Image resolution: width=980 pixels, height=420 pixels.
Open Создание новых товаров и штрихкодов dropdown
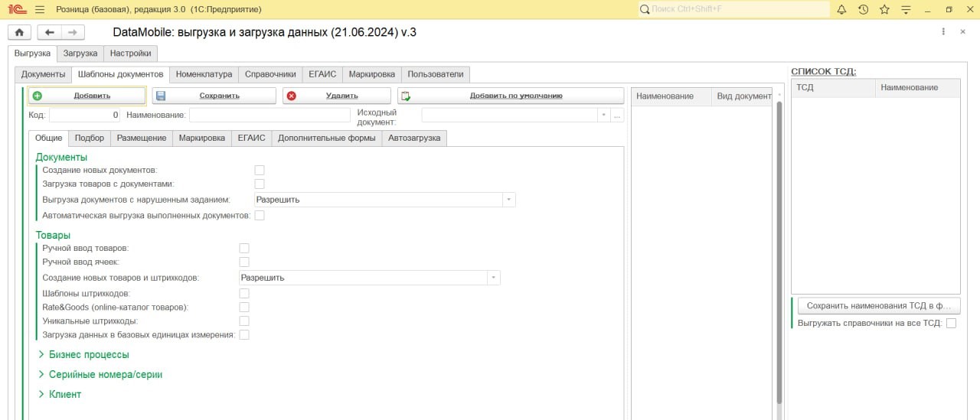(x=492, y=278)
